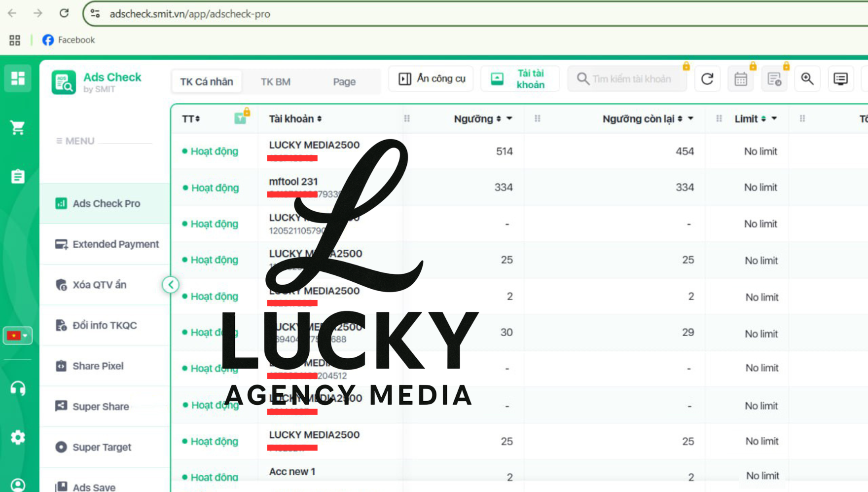The width and height of the screenshot is (868, 492).
Task: Click the sort arrows beside Ngưỡng header
Action: point(499,119)
